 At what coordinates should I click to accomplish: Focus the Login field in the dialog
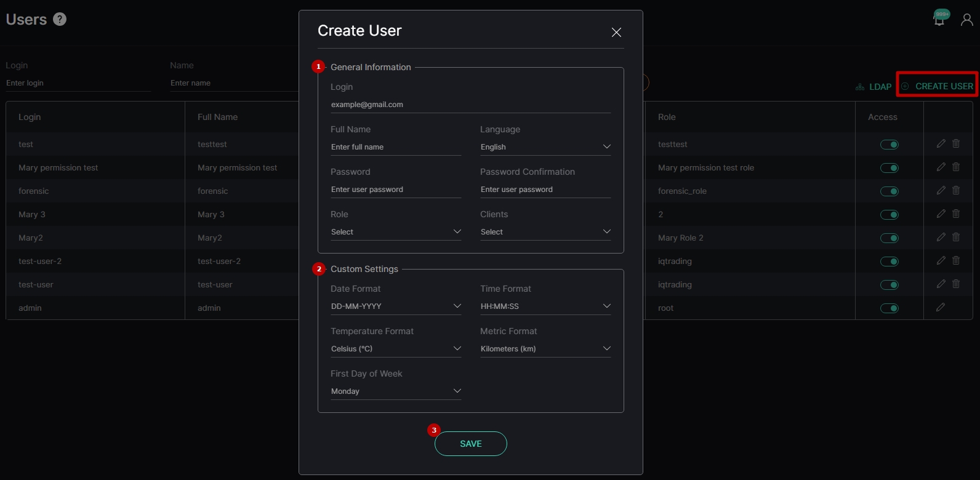click(471, 105)
